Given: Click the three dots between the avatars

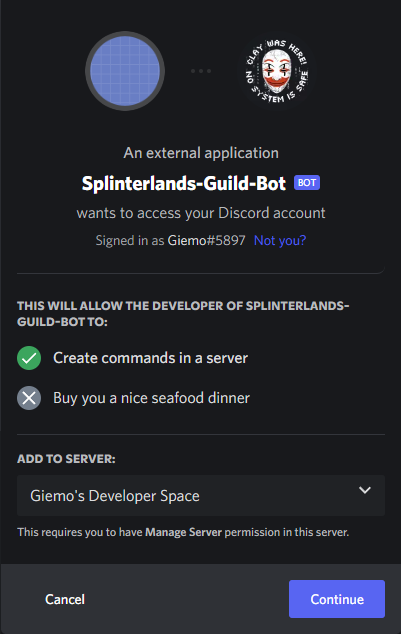Looking at the screenshot, I should pyautogui.click(x=201, y=71).
